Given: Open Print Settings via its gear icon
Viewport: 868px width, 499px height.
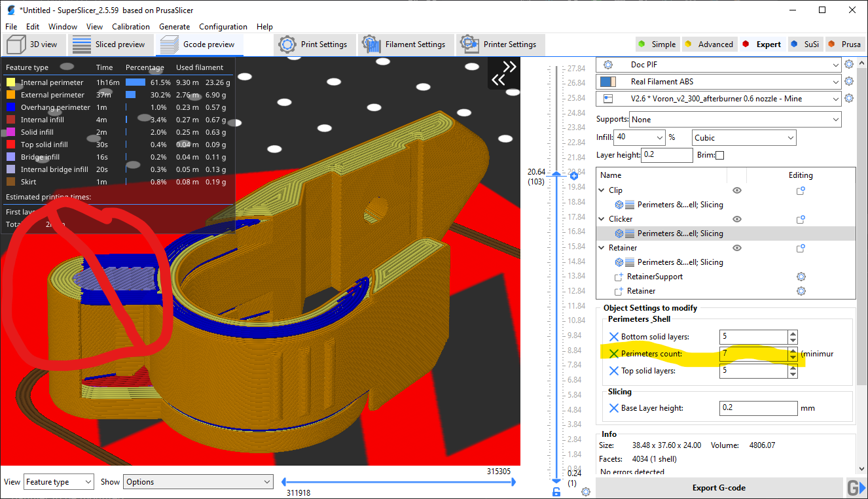Looking at the screenshot, I should pyautogui.click(x=287, y=44).
